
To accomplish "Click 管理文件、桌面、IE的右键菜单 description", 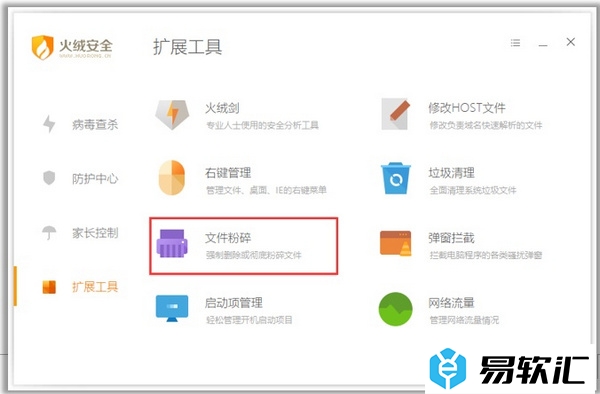I will [266, 190].
